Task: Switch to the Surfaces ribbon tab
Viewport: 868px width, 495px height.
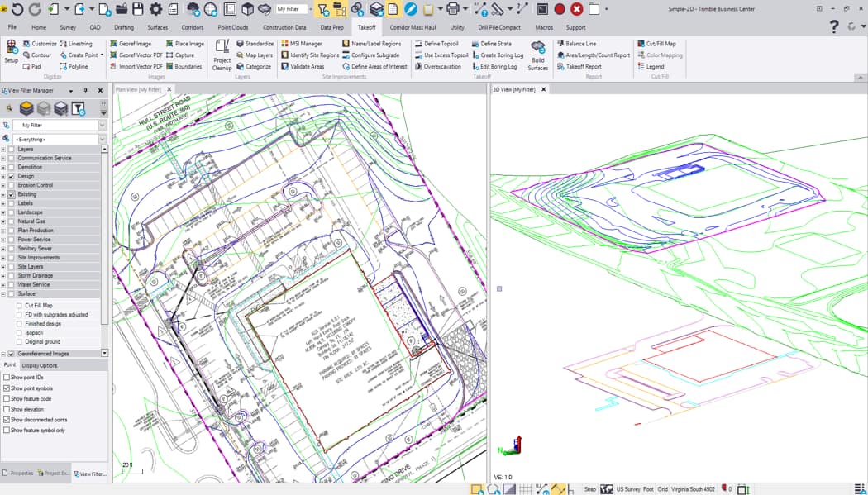Action: point(157,27)
